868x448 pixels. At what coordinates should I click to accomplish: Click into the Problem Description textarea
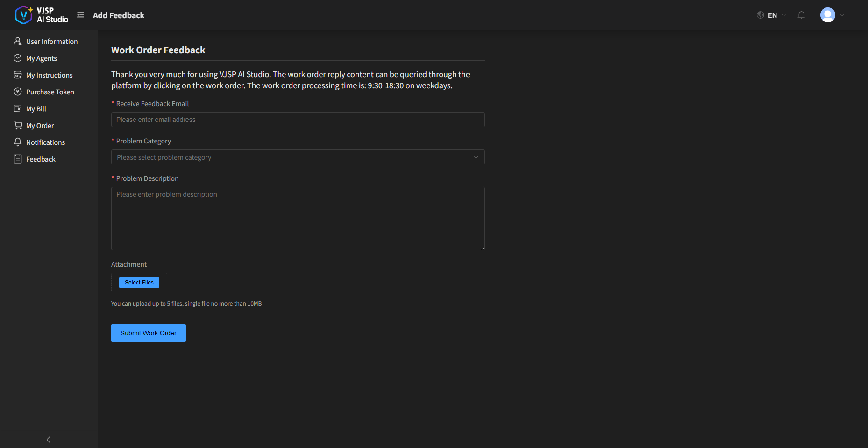pos(298,219)
